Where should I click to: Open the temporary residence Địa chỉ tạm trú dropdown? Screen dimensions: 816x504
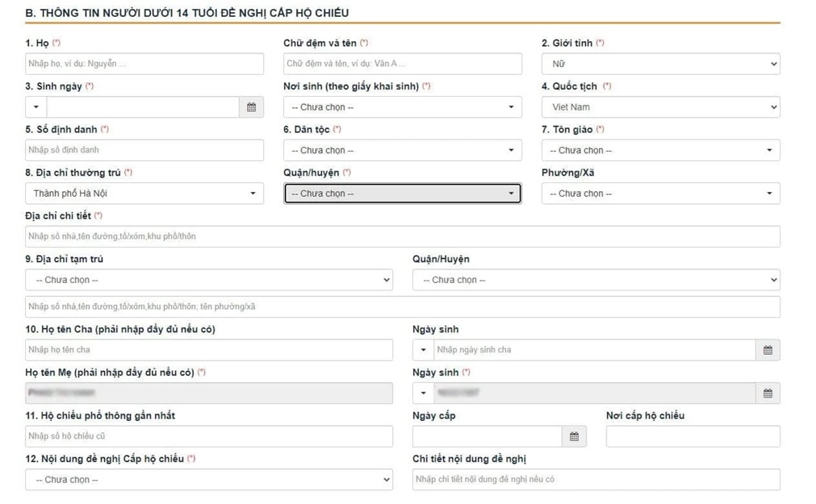(x=209, y=280)
